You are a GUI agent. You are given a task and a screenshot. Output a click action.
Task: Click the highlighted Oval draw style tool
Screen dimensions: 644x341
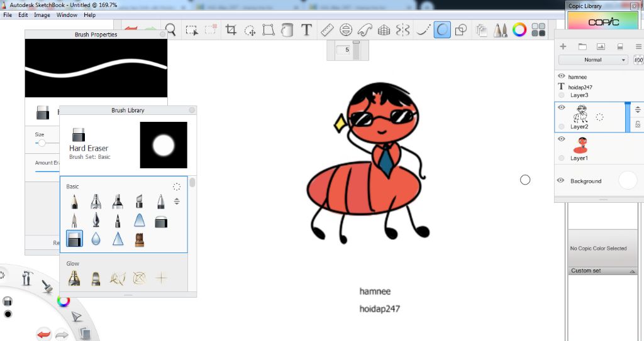pyautogui.click(x=442, y=30)
